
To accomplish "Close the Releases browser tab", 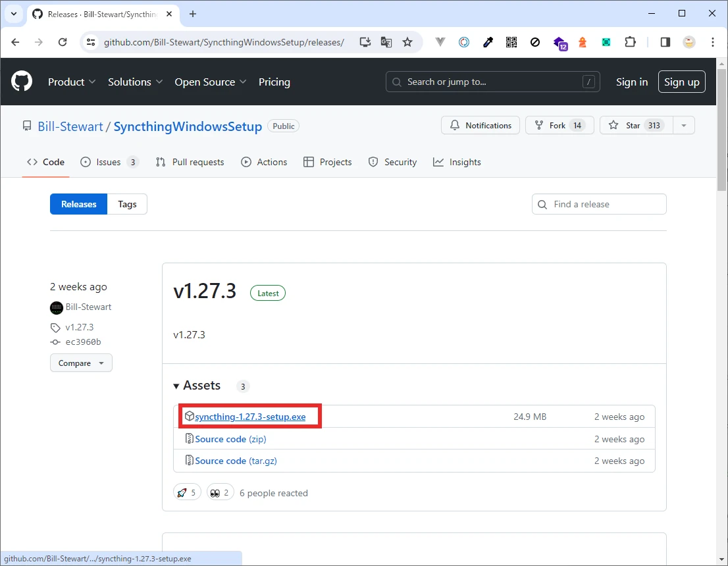I will click(x=169, y=14).
